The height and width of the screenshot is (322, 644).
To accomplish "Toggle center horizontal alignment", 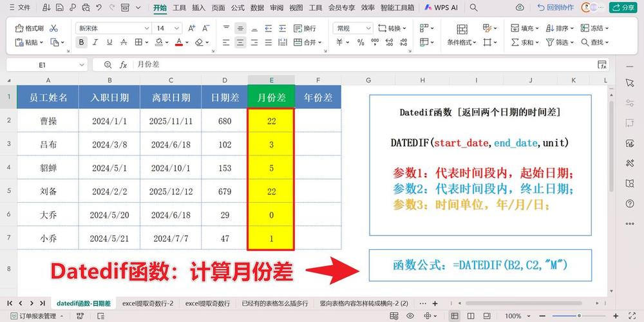I will point(240,42).
